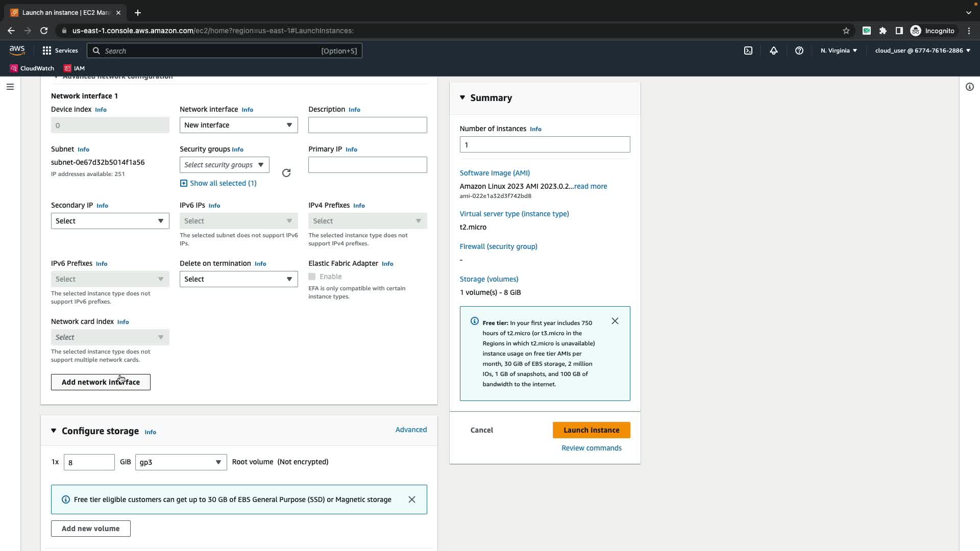Click the Add network interface button
Viewport: 980px width, 551px height.
101,382
